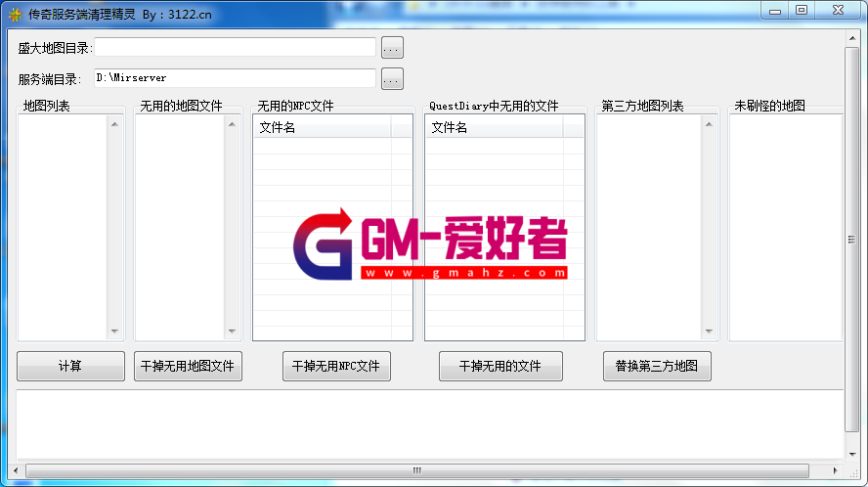Maximize the 传奇服务端清理精灵 window
Screen dimensions: 868x487
(x=802, y=11)
